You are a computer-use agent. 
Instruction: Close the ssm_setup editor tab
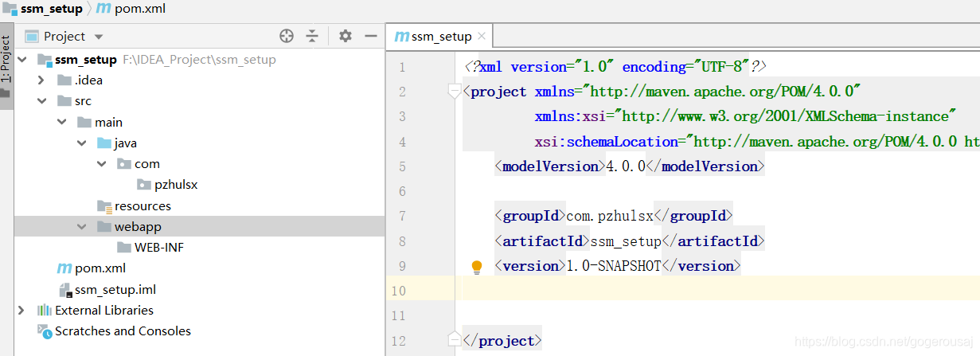(482, 37)
